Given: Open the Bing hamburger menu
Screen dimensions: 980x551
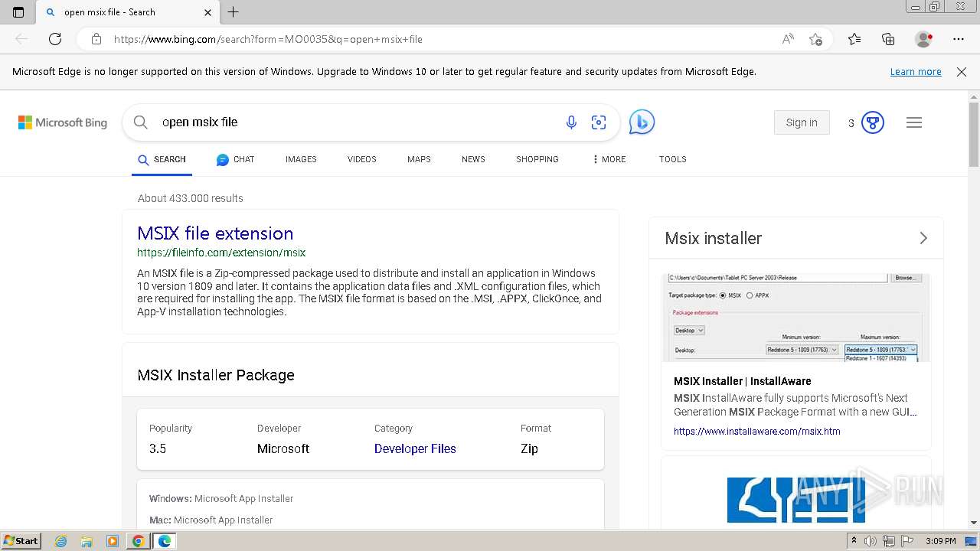Looking at the screenshot, I should 914,122.
